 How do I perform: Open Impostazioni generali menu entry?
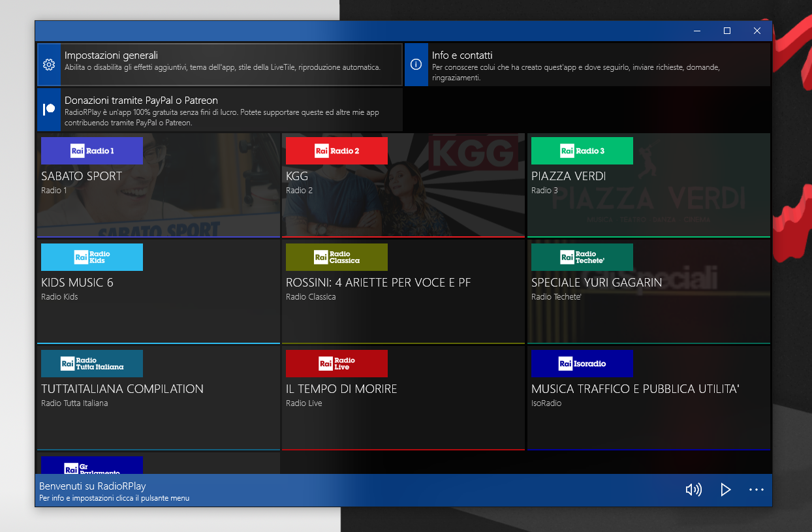pyautogui.click(x=220, y=65)
